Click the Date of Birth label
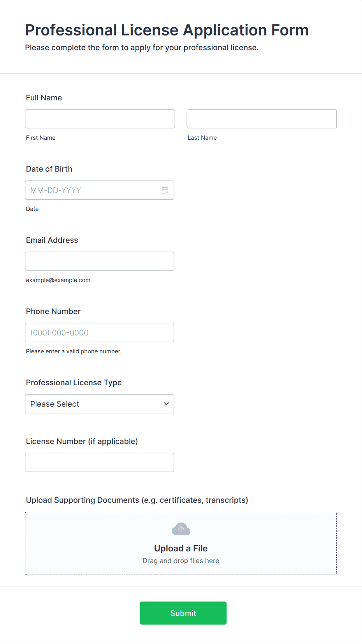The image size is (362, 644). 49,169
